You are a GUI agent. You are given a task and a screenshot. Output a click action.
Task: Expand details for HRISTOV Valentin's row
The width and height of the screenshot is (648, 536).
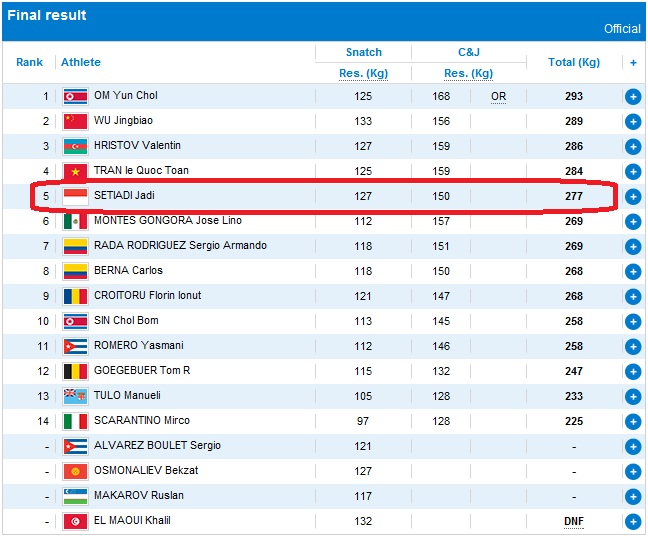pyautogui.click(x=632, y=146)
